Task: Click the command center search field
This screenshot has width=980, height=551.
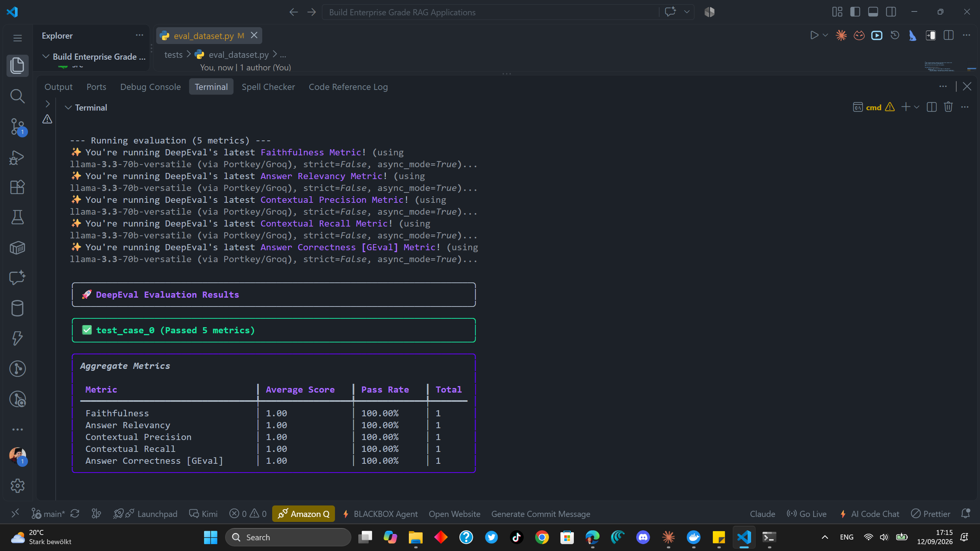Action: [x=491, y=12]
